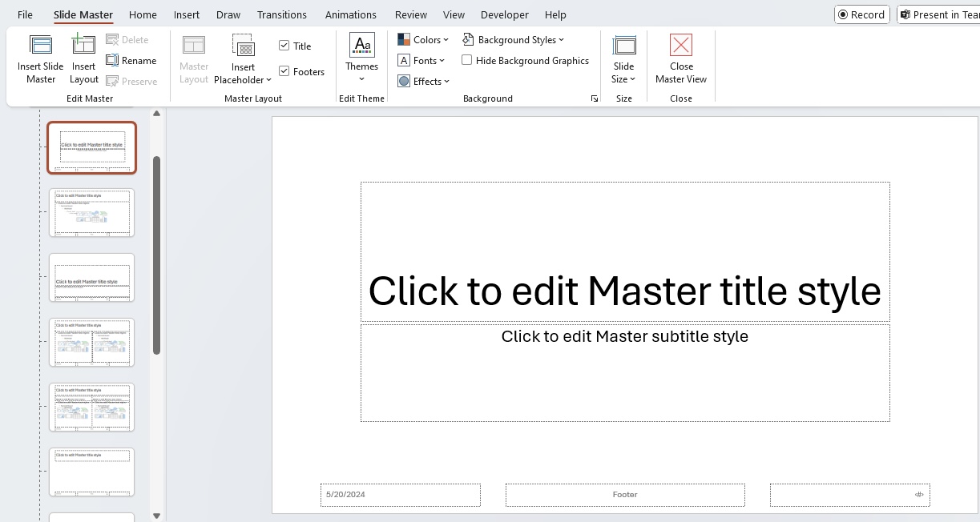Click the Footer placeholder

pyautogui.click(x=625, y=495)
